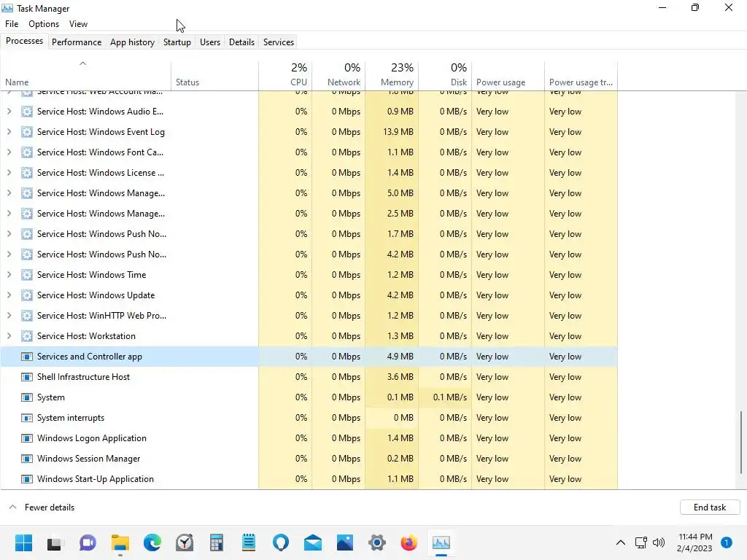Screen dimensions: 747x560
Task: Click the End task button
Action: [710, 507]
